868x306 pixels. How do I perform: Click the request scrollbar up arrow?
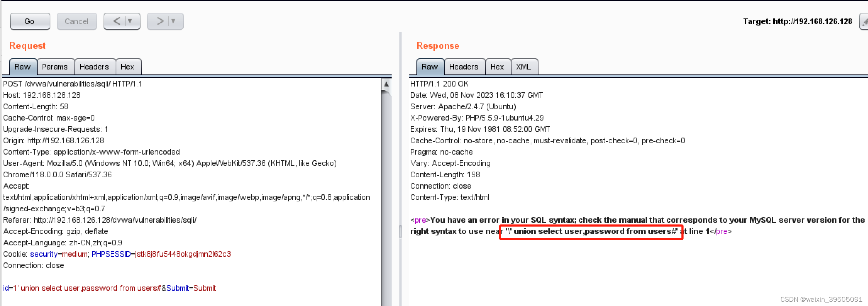[386, 84]
